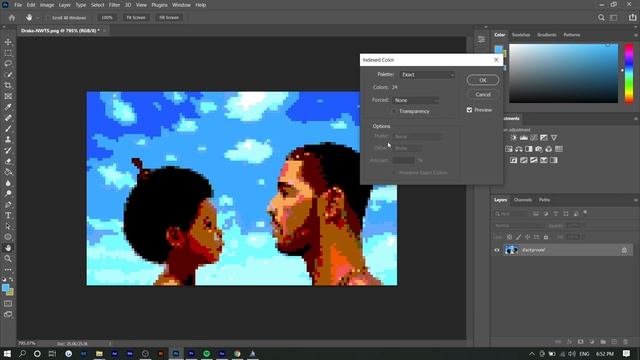Image resolution: width=640 pixels, height=360 pixels.
Task: Add a Curves adjustment
Action: pyautogui.click(x=534, y=138)
